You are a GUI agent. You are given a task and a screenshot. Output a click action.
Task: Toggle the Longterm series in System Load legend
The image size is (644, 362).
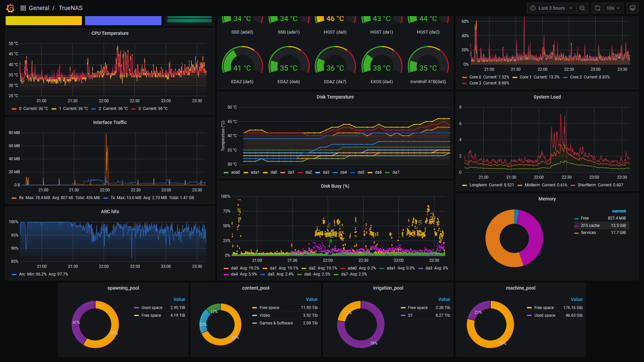tap(478, 185)
